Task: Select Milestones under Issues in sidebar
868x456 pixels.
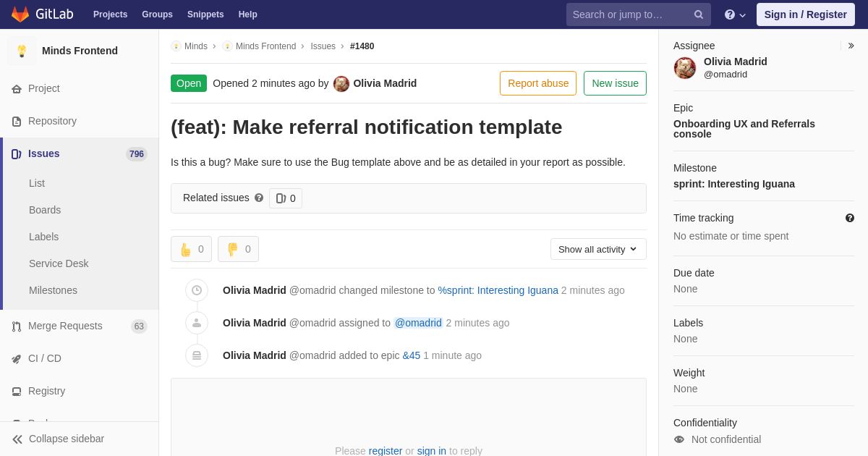Action: point(53,290)
